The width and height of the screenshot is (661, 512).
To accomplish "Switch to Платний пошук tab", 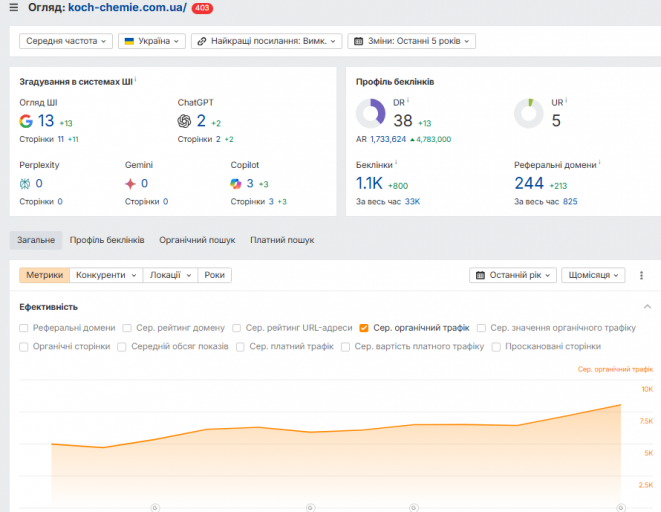I will coord(282,240).
